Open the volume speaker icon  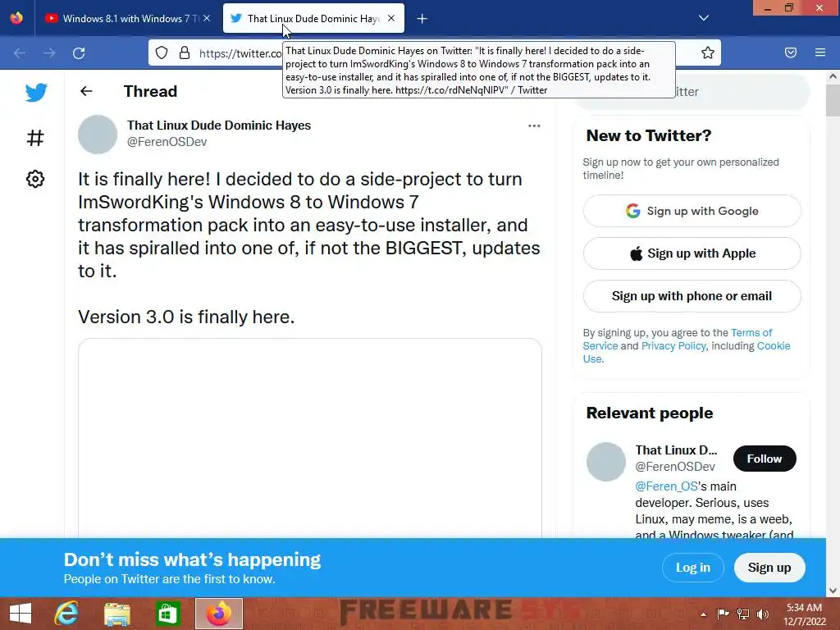pyautogui.click(x=763, y=614)
